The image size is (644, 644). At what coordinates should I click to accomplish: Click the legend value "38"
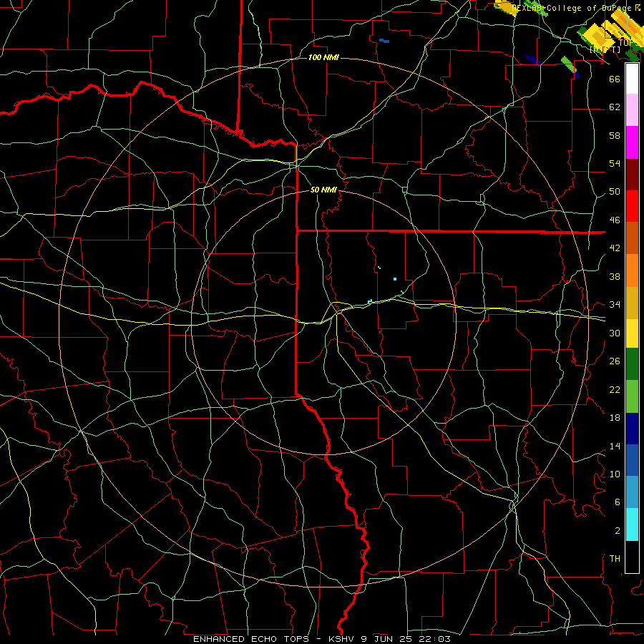point(615,276)
